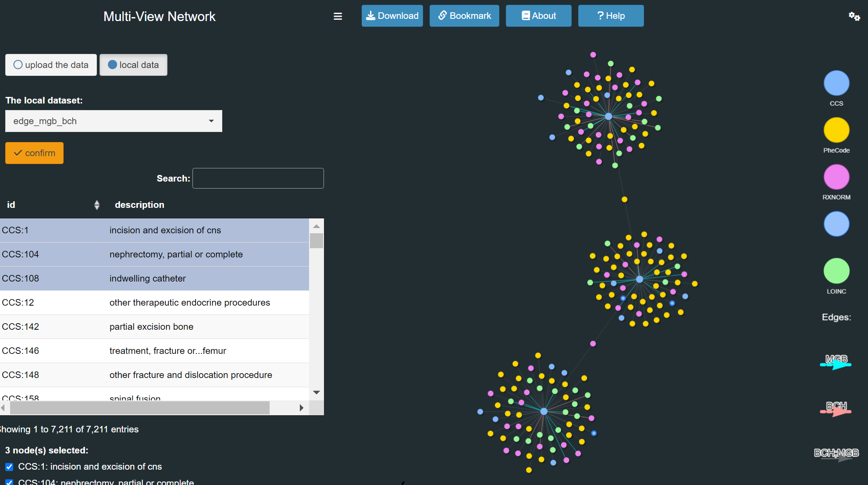This screenshot has width=868, height=485.
Task: Click into the Search input field
Action: click(258, 178)
